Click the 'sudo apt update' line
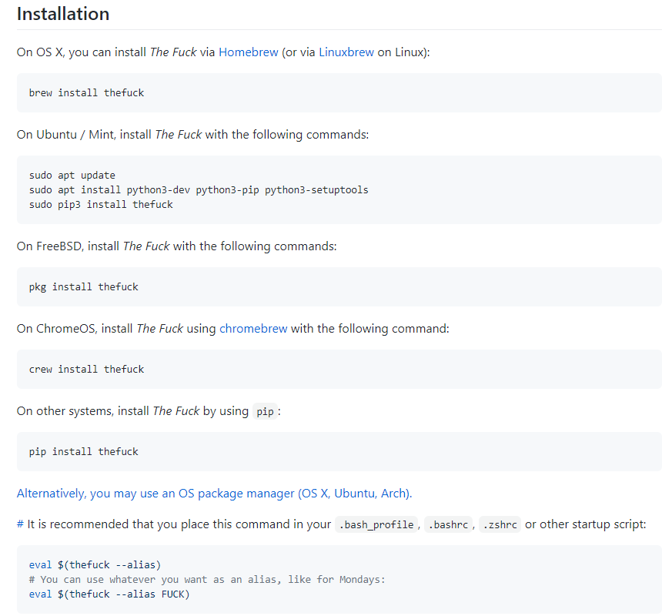This screenshot has height=616, width=672. coord(72,176)
